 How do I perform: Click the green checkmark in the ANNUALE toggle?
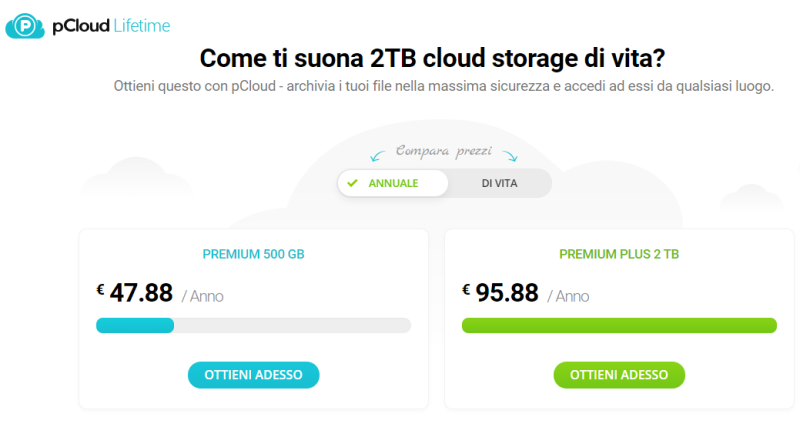pos(352,184)
